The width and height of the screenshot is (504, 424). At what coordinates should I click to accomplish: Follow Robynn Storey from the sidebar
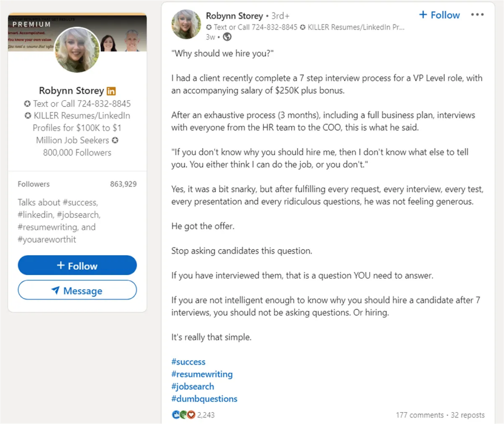[x=77, y=265]
